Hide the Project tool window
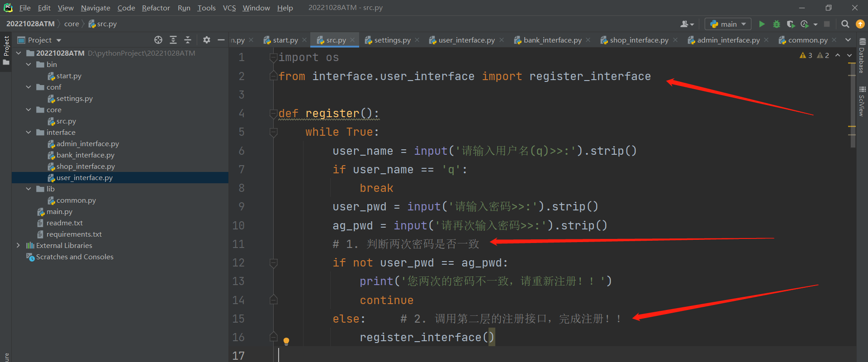This screenshot has width=868, height=362. [221, 40]
